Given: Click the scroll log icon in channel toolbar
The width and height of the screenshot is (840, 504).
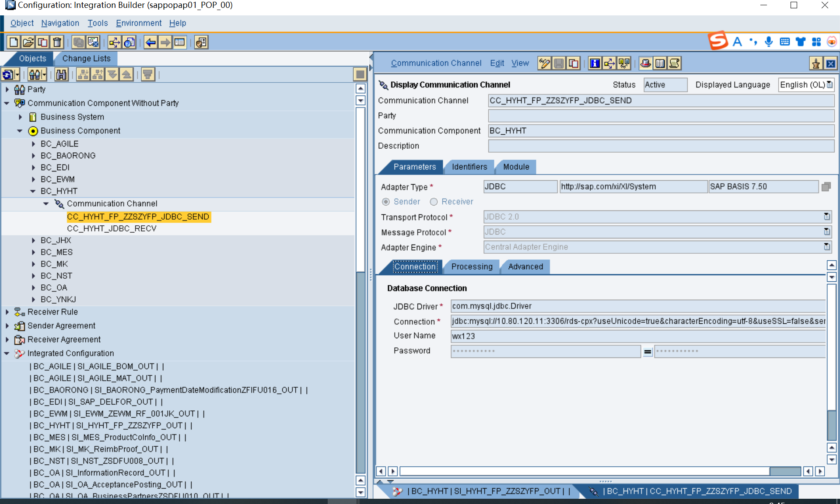Looking at the screenshot, I should tap(674, 63).
